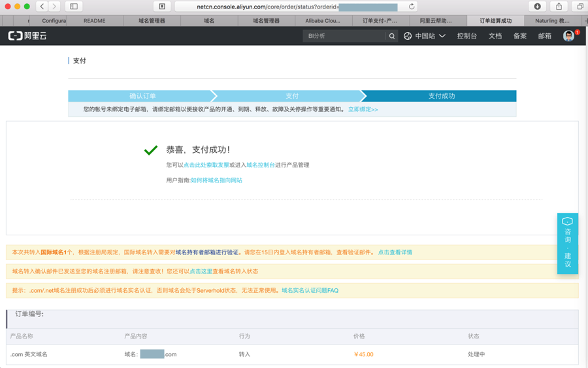Image resolution: width=588 pixels, height=368 pixels.
Task: Click the ¥45.00 price cell
Action: point(363,354)
